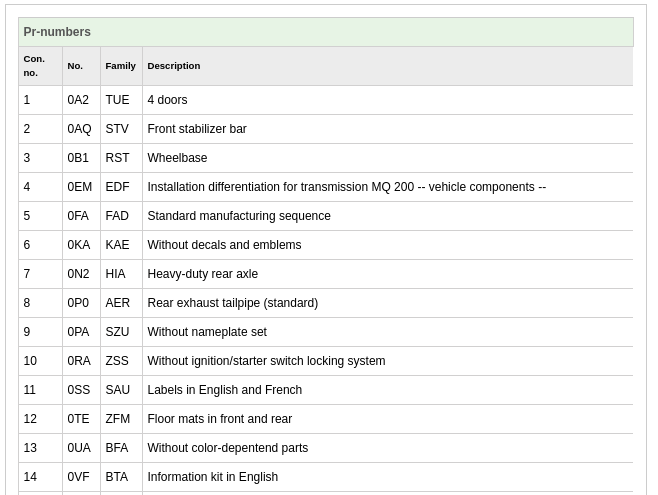
Task: Click the HIA family cell
Action: pos(121,274)
